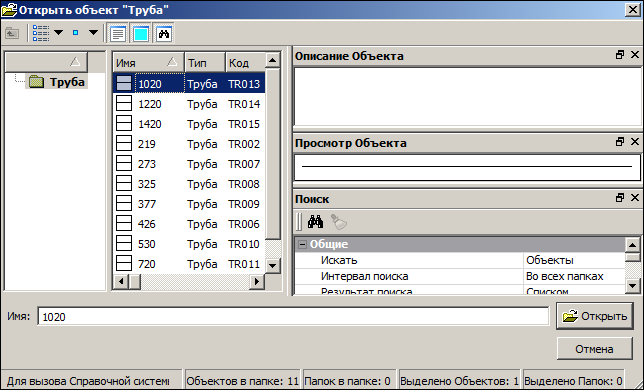
Task: Toggle the binoculars search panel toolbar button
Action: (x=164, y=33)
